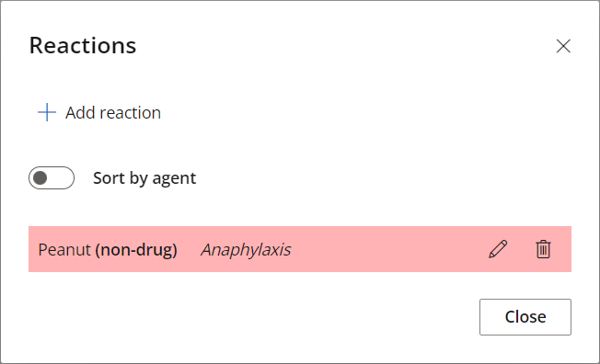
Task: Click the X in the dialog corner
Action: click(563, 46)
